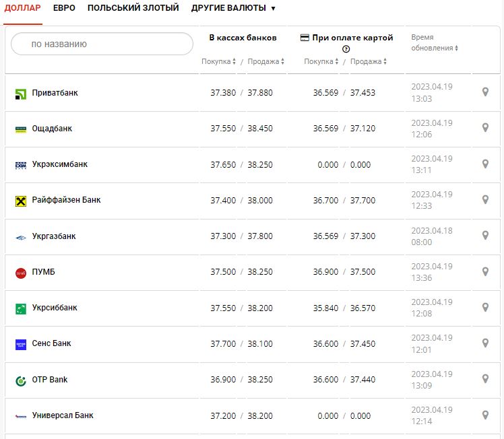The height and width of the screenshot is (439, 504).
Task: Switch to the Евро tab
Action: 64,8
